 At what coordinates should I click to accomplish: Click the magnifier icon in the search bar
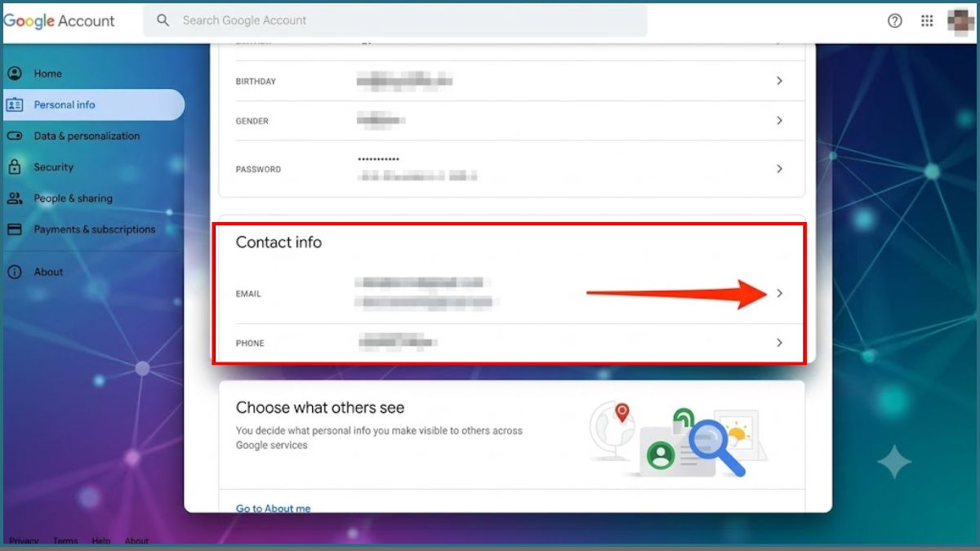(x=163, y=20)
